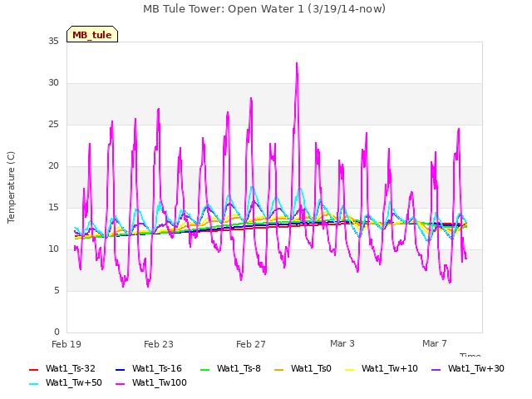Click the Feb 27 x-axis label
The image size is (532, 399).
(x=251, y=344)
